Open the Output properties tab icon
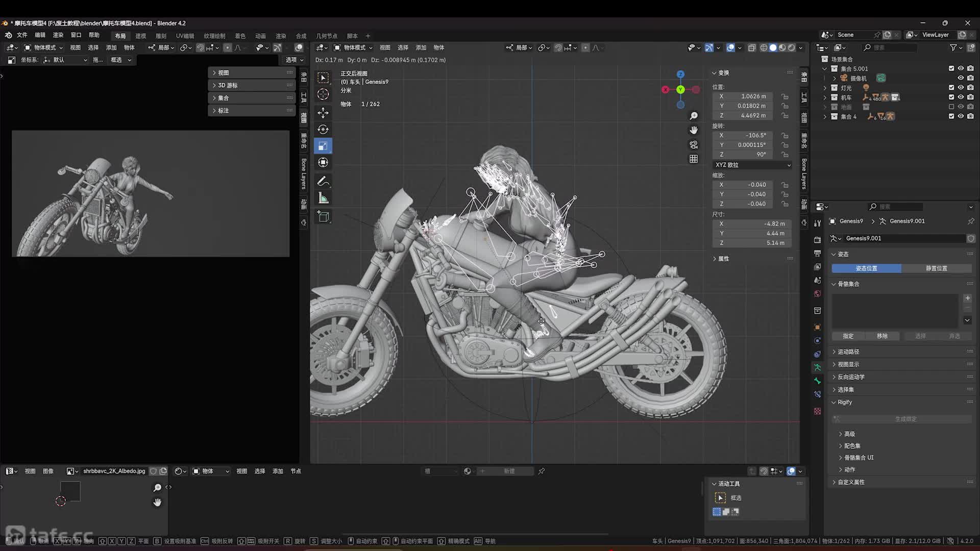 pyautogui.click(x=818, y=253)
